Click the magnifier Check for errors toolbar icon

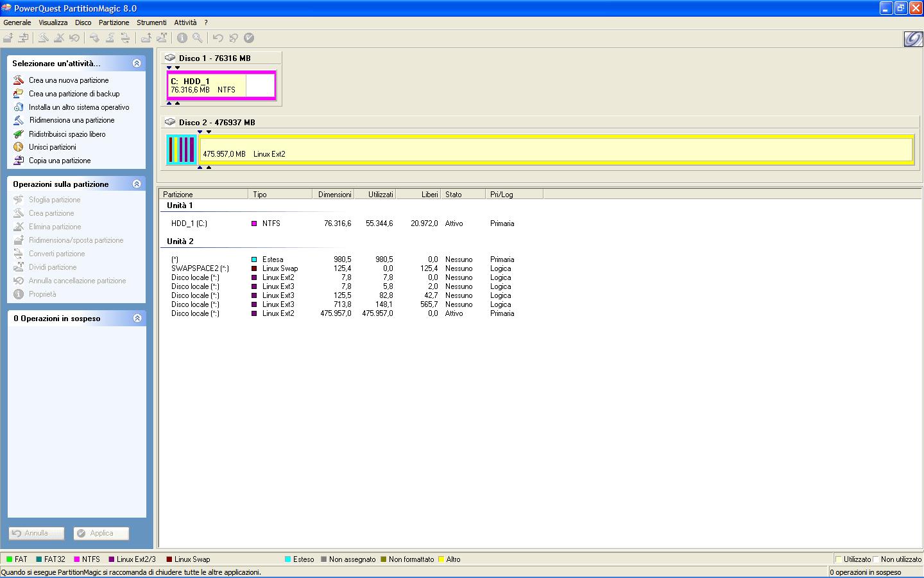pos(198,38)
